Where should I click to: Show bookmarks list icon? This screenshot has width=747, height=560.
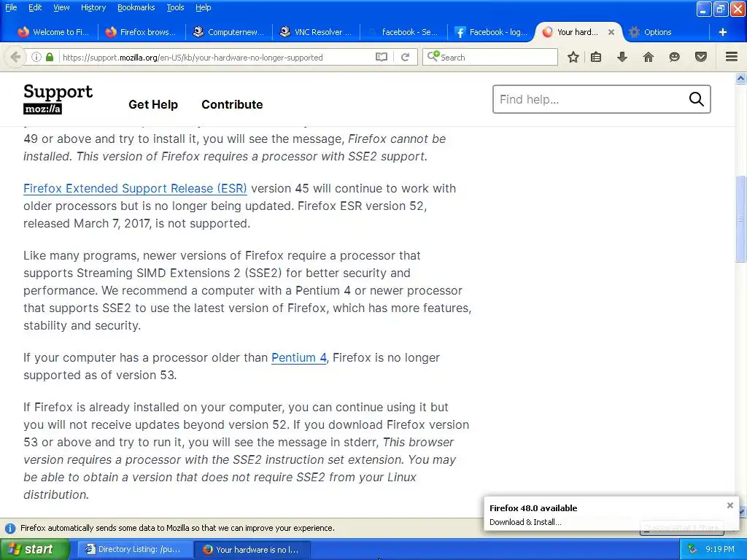pos(596,57)
